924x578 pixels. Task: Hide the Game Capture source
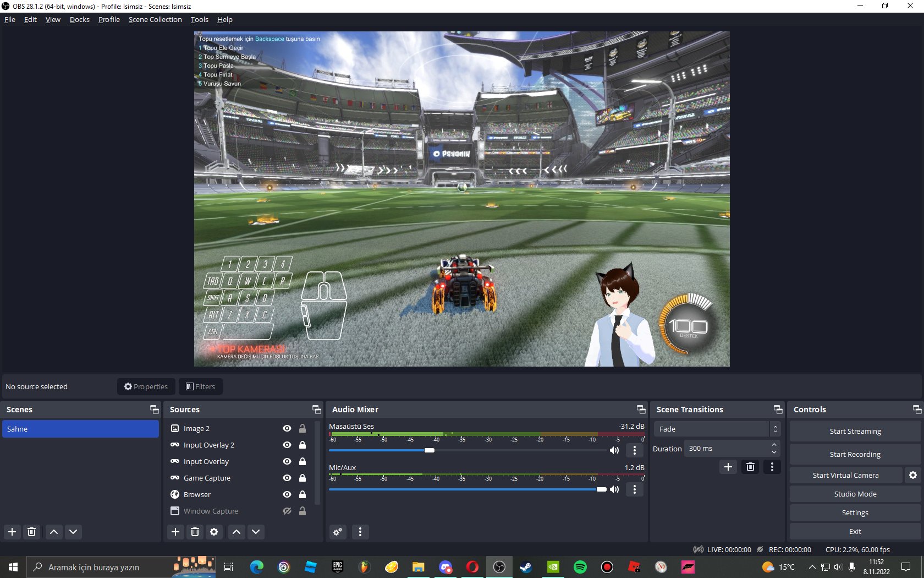click(x=287, y=478)
